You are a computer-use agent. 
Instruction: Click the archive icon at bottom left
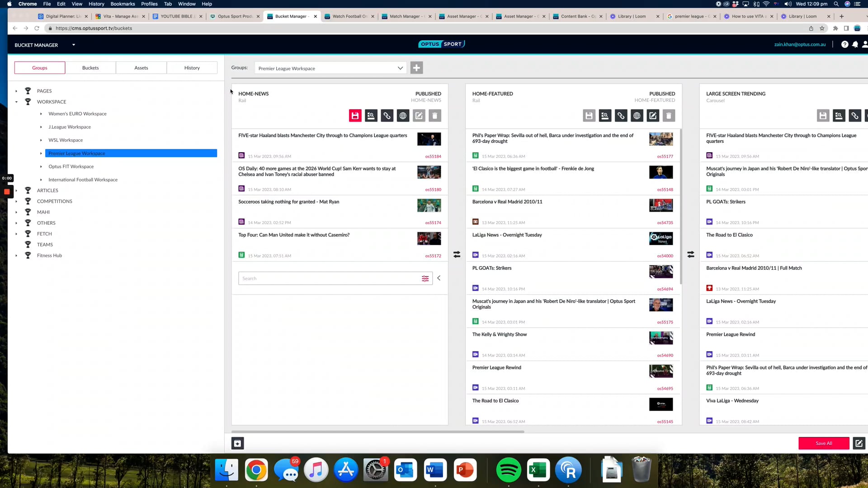tap(237, 443)
